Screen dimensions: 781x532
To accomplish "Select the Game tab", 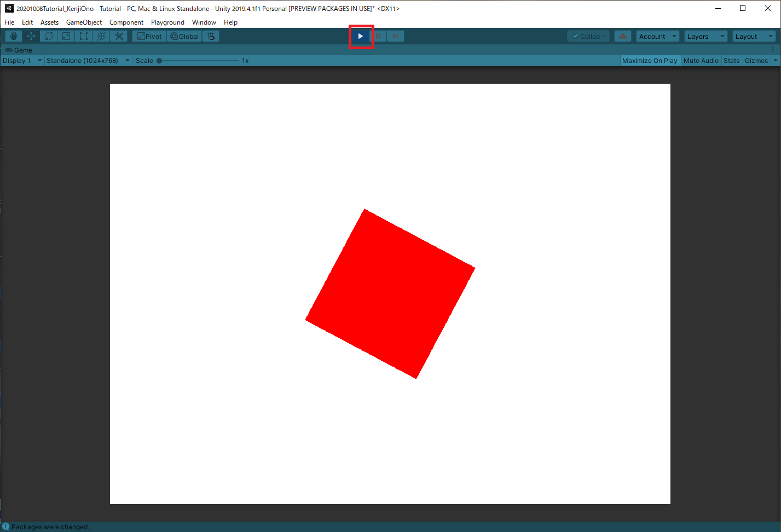I will pos(19,50).
